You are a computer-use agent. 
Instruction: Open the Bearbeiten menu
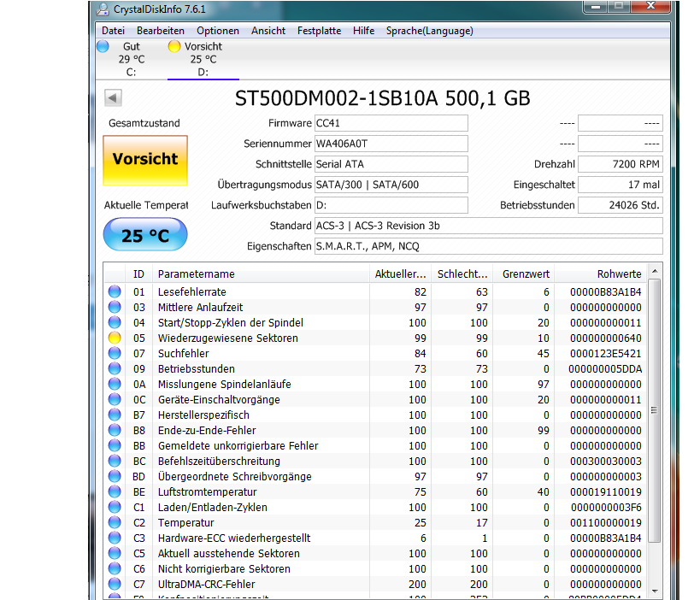[x=161, y=31]
